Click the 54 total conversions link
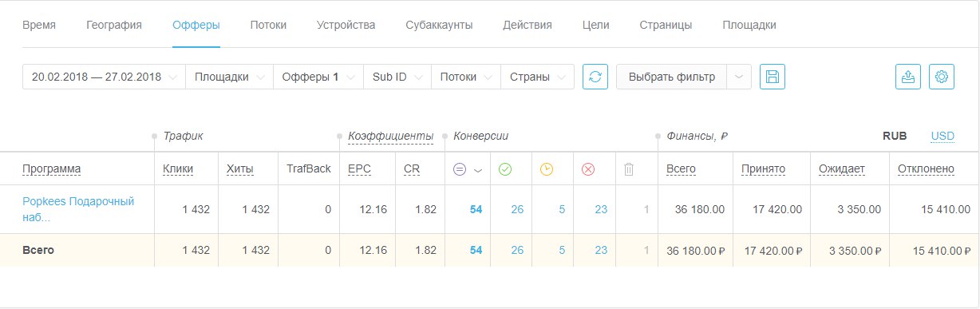 476,209
